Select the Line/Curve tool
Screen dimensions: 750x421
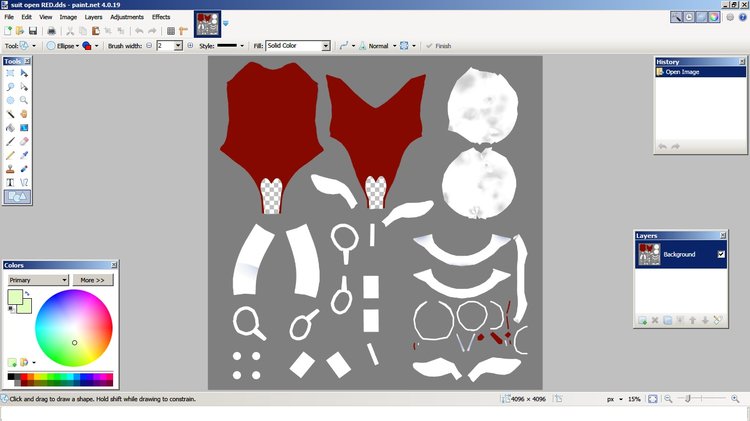click(24, 183)
